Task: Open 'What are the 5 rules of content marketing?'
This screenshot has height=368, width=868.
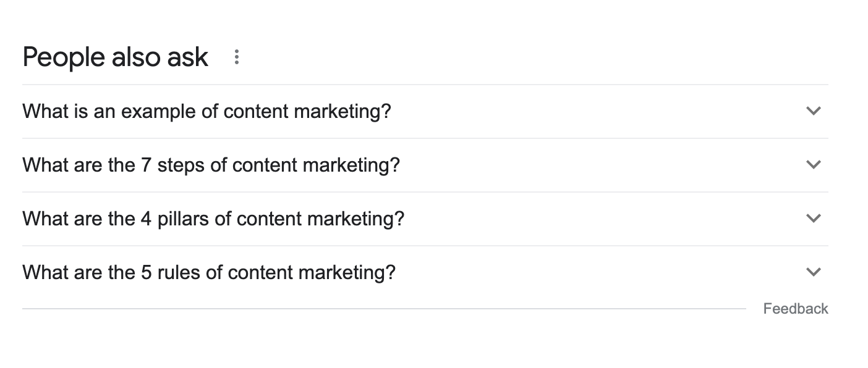Action: click(x=425, y=273)
